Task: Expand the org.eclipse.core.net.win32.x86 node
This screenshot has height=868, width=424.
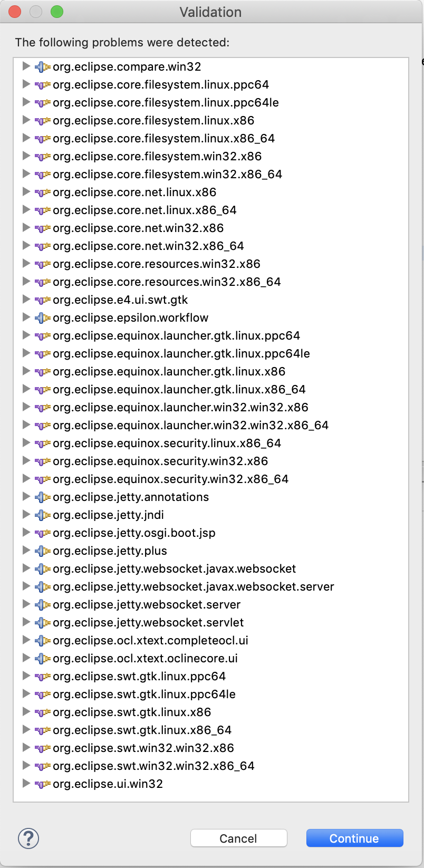Action: (x=26, y=228)
